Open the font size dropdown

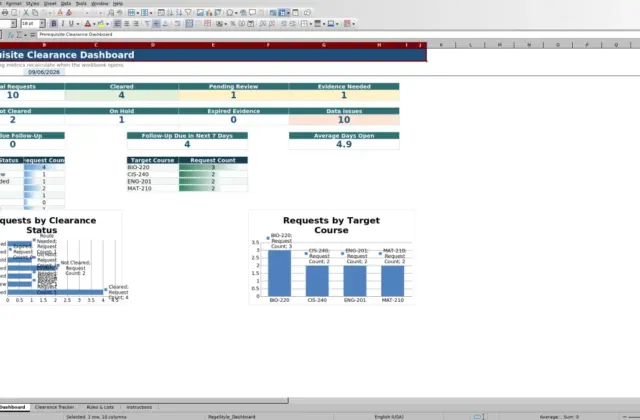[x=42, y=24]
